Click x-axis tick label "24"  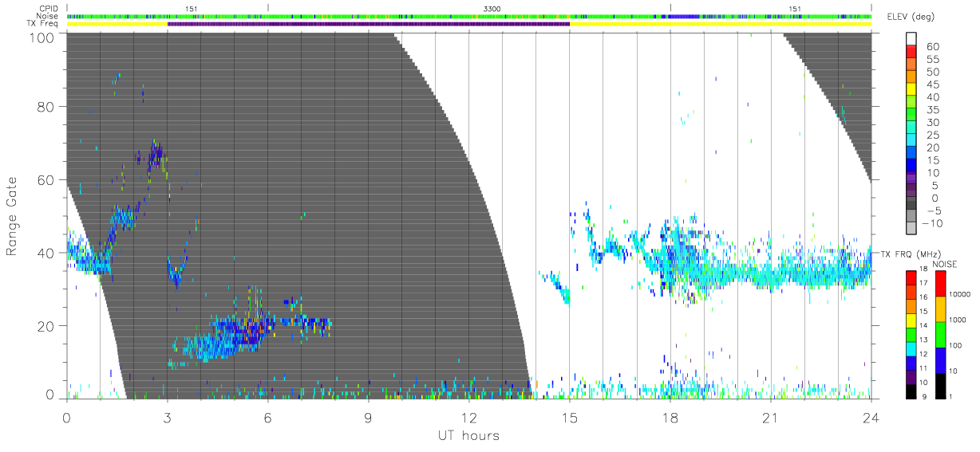871,417
